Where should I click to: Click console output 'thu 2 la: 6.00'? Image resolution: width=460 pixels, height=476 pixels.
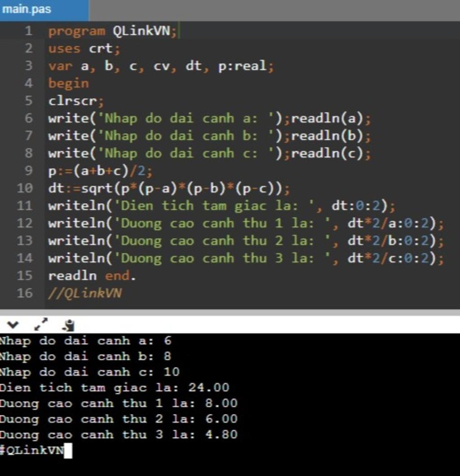(x=180, y=419)
